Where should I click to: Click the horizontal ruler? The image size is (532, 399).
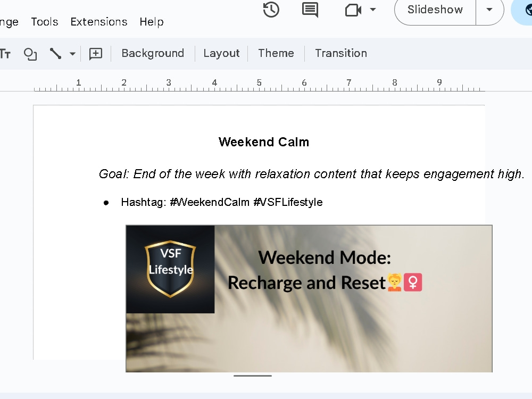(x=260, y=85)
